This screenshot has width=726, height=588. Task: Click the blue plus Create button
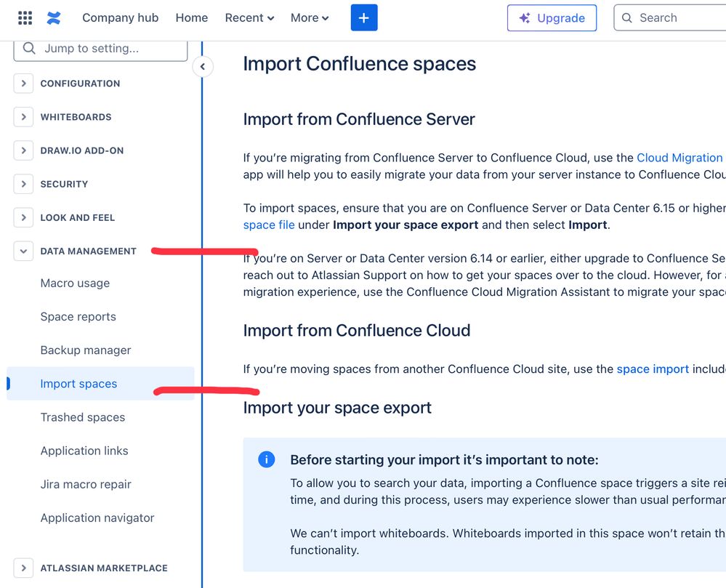coord(364,17)
